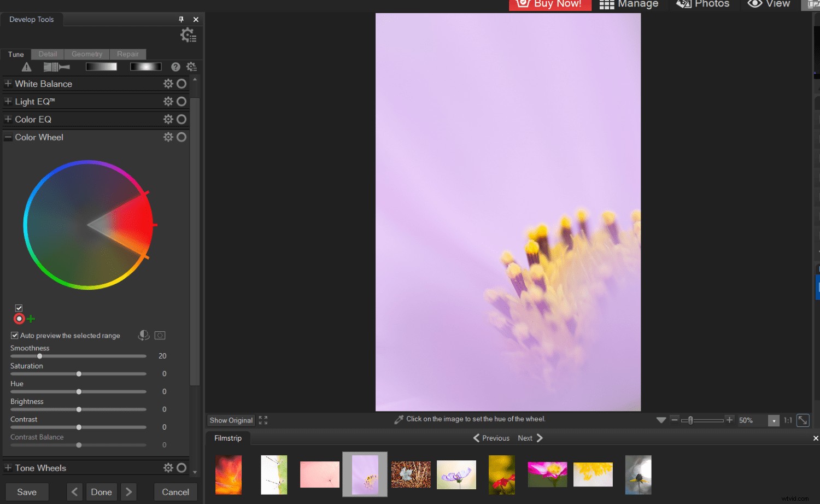Viewport: 820px width, 504px height.
Task: Toggle the Color Wheel reset circle
Action: tap(181, 137)
